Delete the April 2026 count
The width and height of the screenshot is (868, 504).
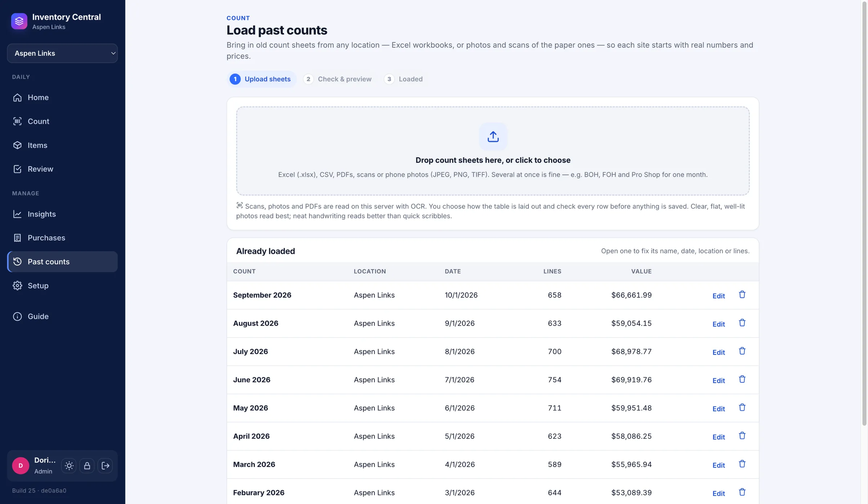[742, 436]
